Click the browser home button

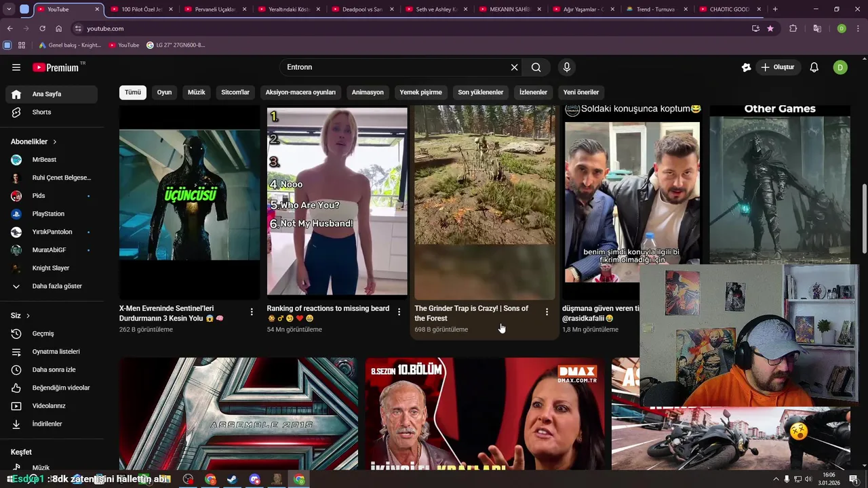pyautogui.click(x=59, y=28)
